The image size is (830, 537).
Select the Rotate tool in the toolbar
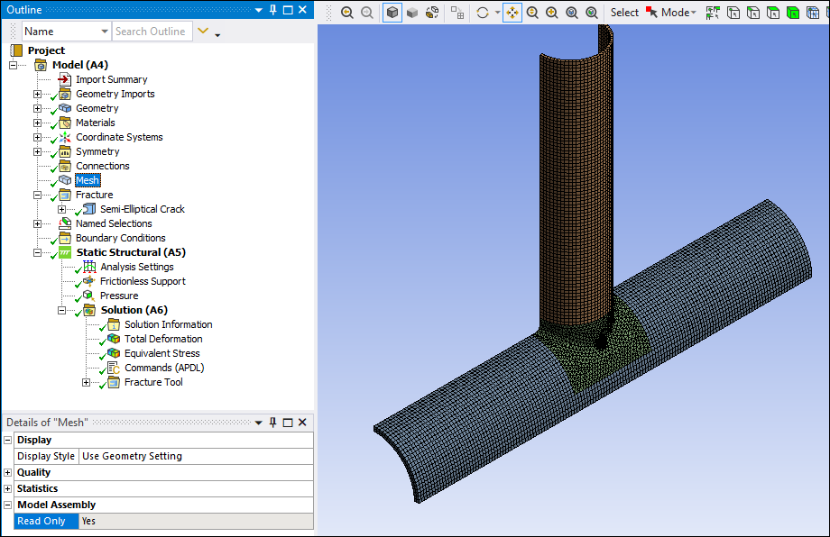point(482,12)
